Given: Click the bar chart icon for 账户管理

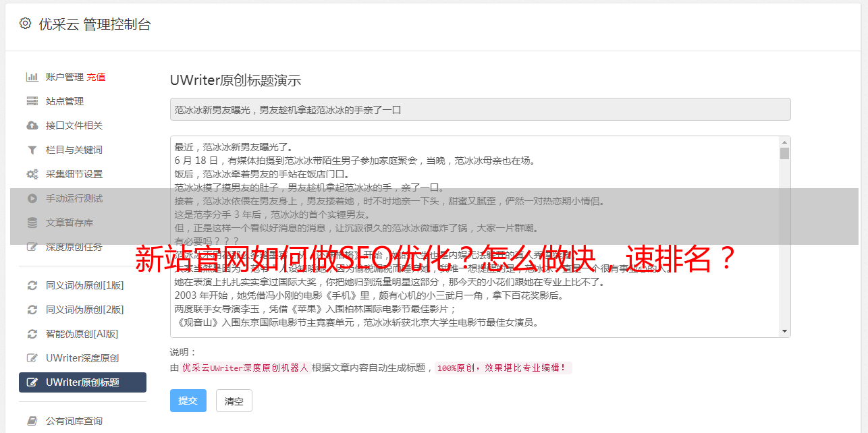Looking at the screenshot, I should click(32, 77).
